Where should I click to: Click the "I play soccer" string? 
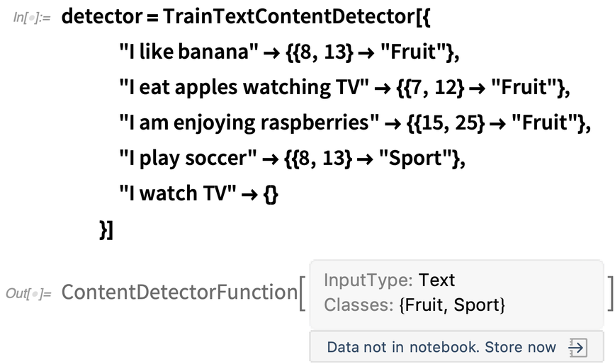pos(188,158)
